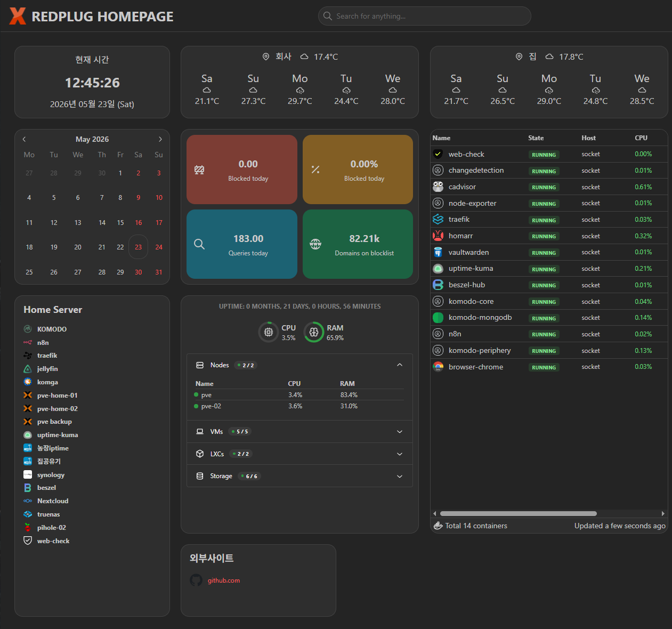Go to previous month in calendar
This screenshot has height=629, width=672.
24,139
